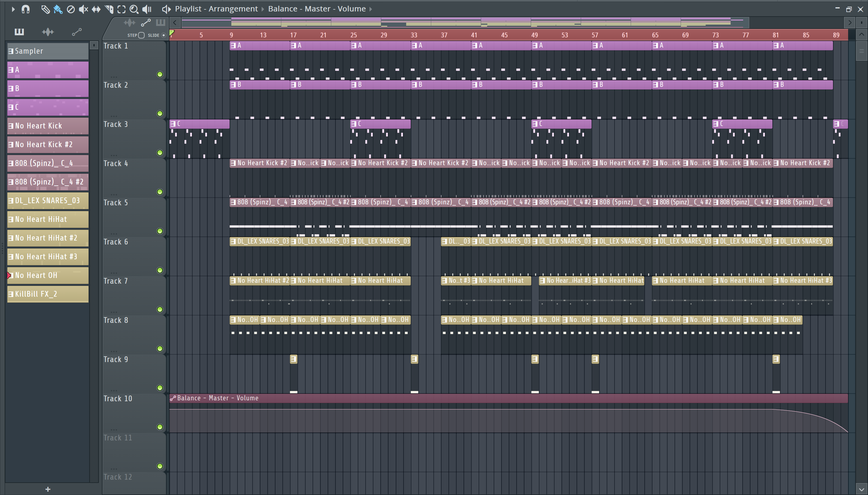Select the Draw pencil tool
868x495 pixels.
click(x=45, y=9)
